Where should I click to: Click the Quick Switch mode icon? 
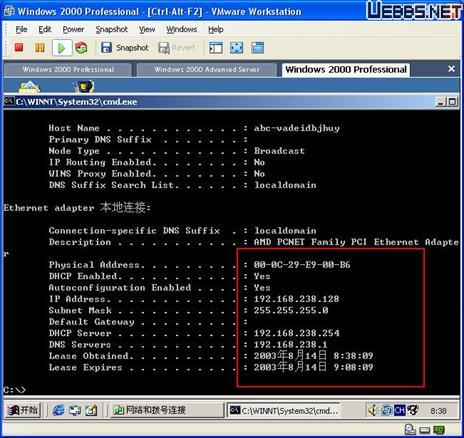click(258, 48)
